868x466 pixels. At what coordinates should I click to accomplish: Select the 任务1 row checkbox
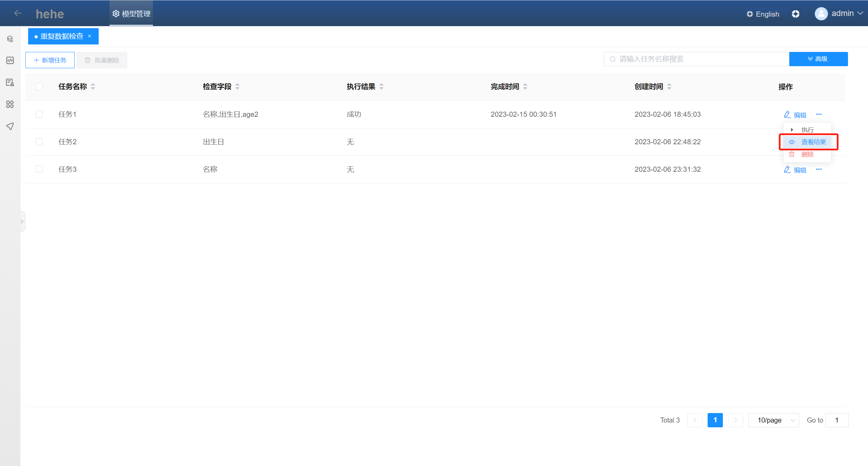point(39,114)
